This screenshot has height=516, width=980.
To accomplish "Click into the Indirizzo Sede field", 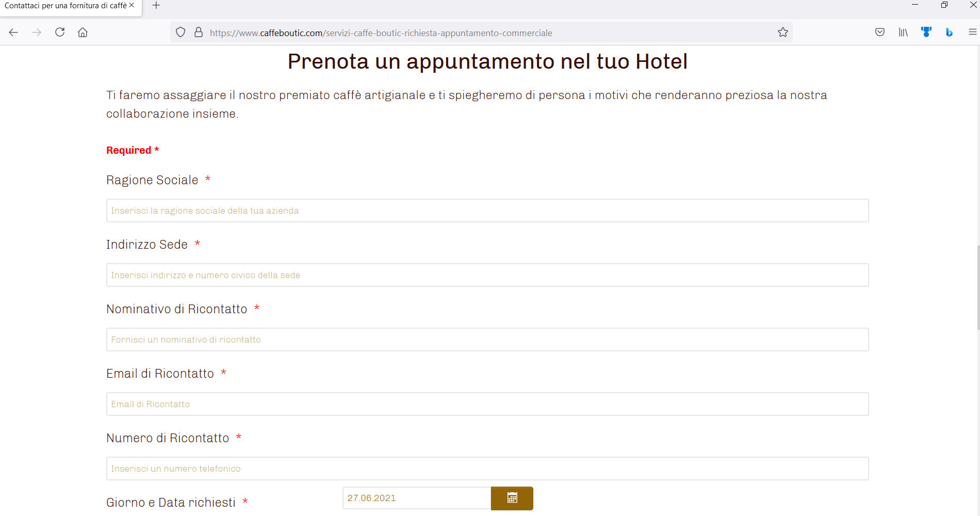I will 487,275.
